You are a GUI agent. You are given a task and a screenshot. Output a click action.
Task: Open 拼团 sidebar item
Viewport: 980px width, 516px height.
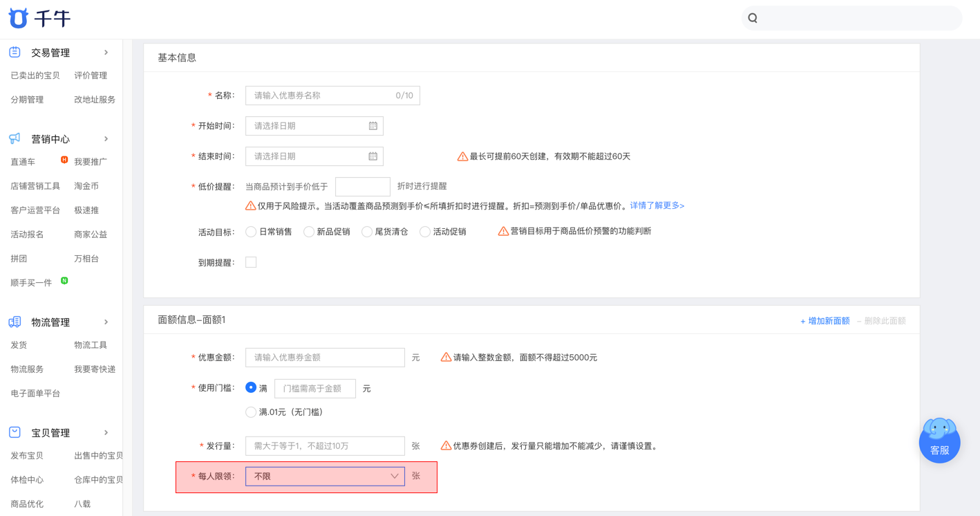[19, 259]
